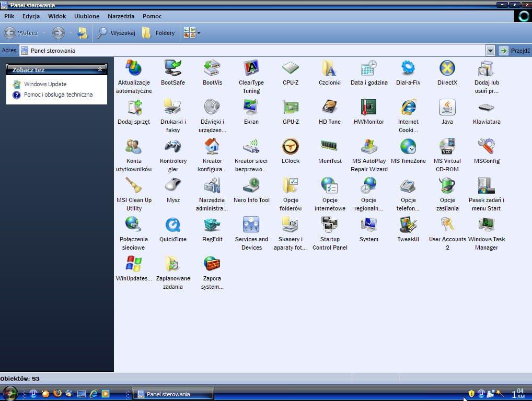The width and height of the screenshot is (532, 401).
Task: Launch the MemTest icon
Action: pyautogui.click(x=329, y=151)
